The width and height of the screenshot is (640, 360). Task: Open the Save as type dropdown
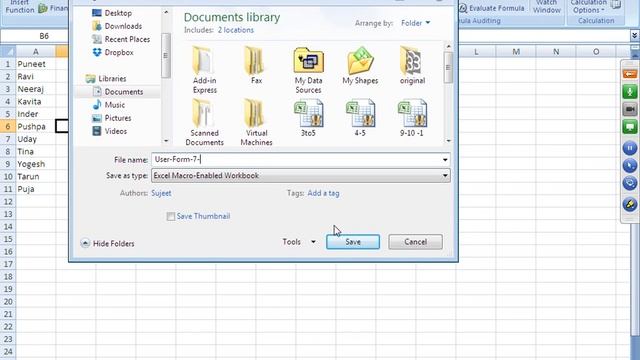coord(445,176)
